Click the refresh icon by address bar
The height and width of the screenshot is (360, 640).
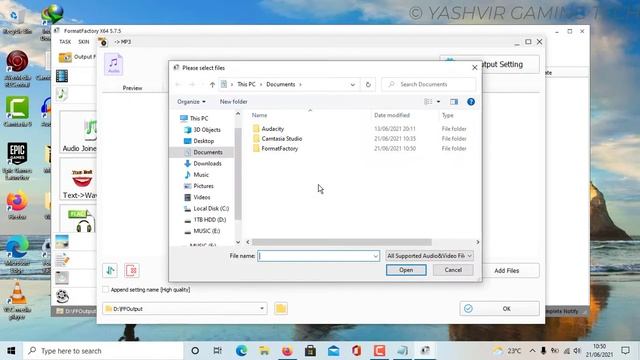(x=368, y=84)
